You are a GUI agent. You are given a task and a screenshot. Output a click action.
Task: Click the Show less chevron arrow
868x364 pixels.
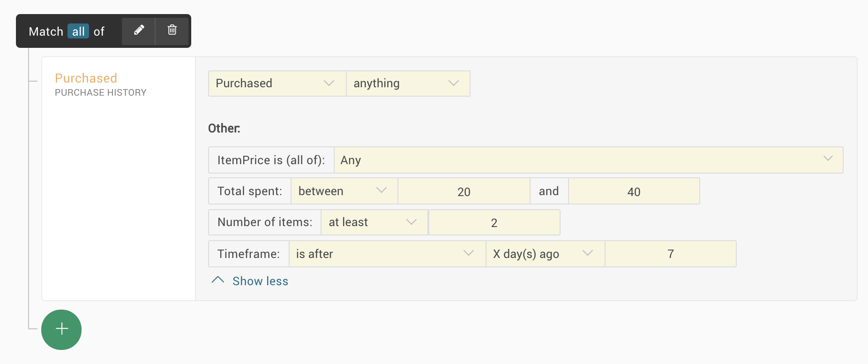tap(218, 280)
